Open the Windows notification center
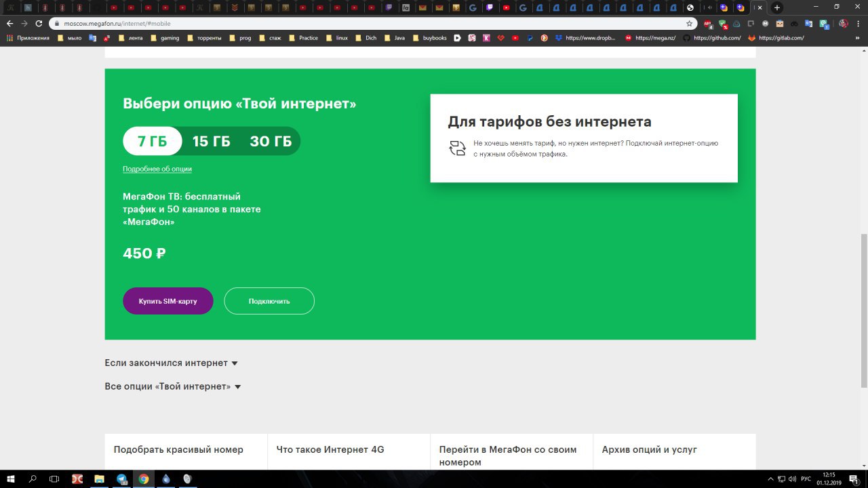The image size is (868, 488). [854, 479]
